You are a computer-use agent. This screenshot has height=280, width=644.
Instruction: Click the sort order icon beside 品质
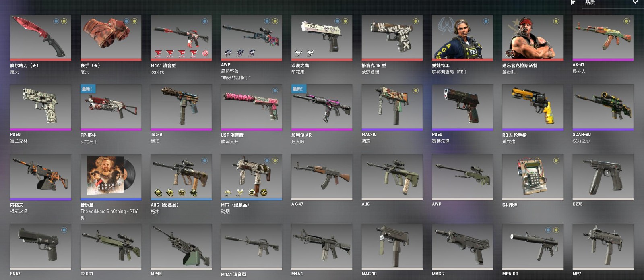(573, 2)
